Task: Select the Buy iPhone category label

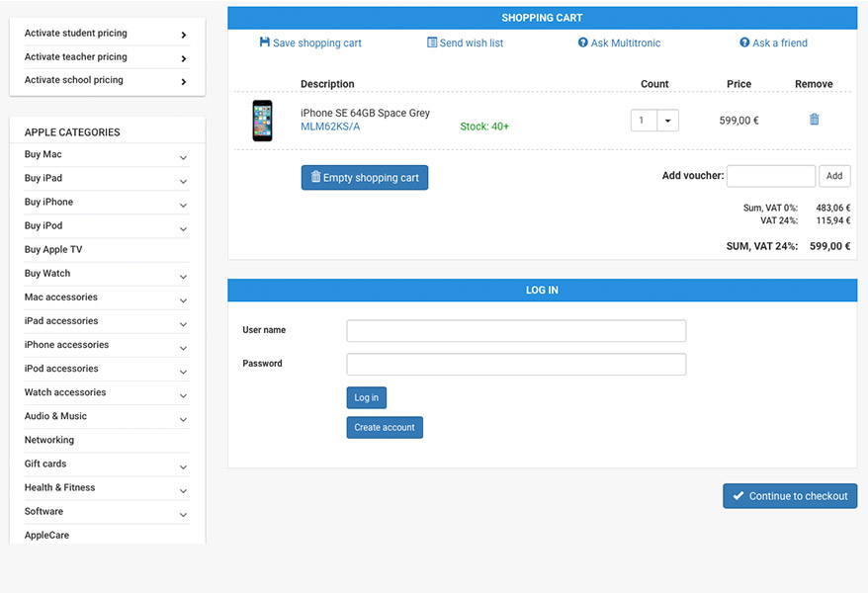Action: click(48, 202)
